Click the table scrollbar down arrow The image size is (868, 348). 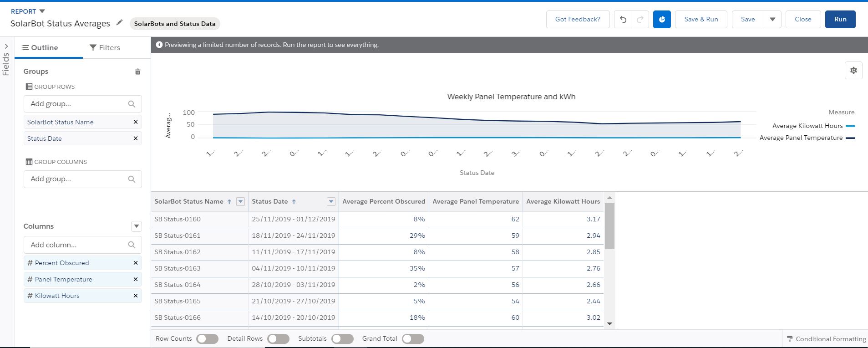(610, 323)
